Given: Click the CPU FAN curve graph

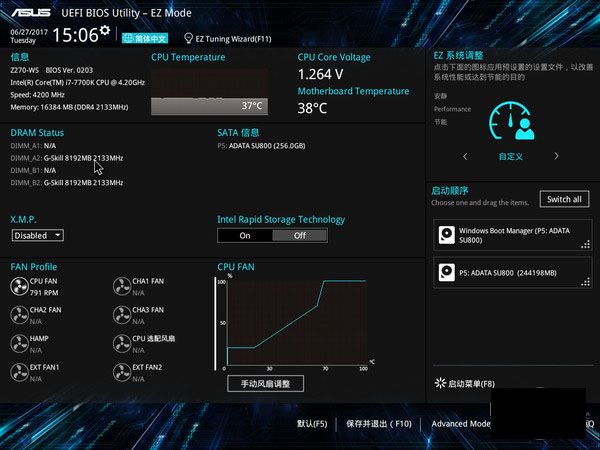Looking at the screenshot, I should [x=297, y=322].
